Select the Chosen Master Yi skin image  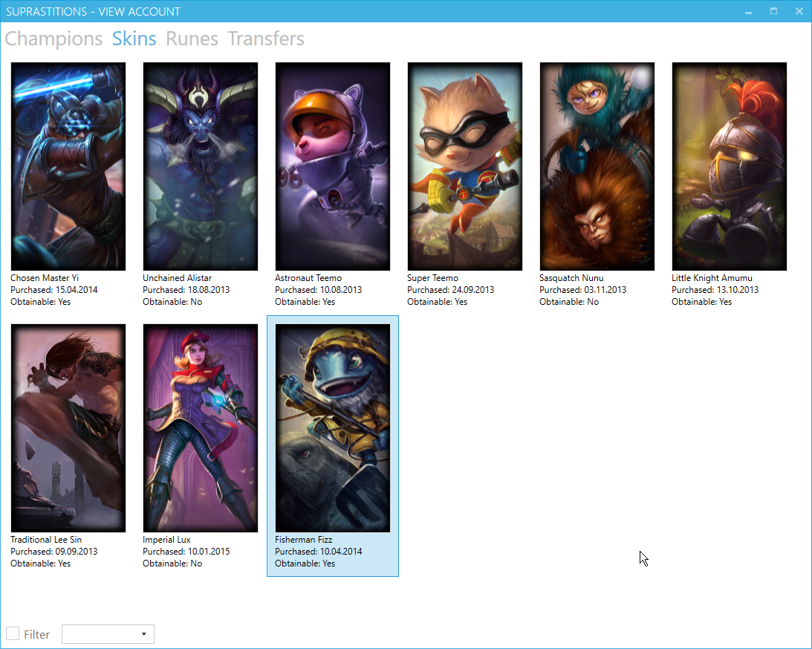(68, 167)
